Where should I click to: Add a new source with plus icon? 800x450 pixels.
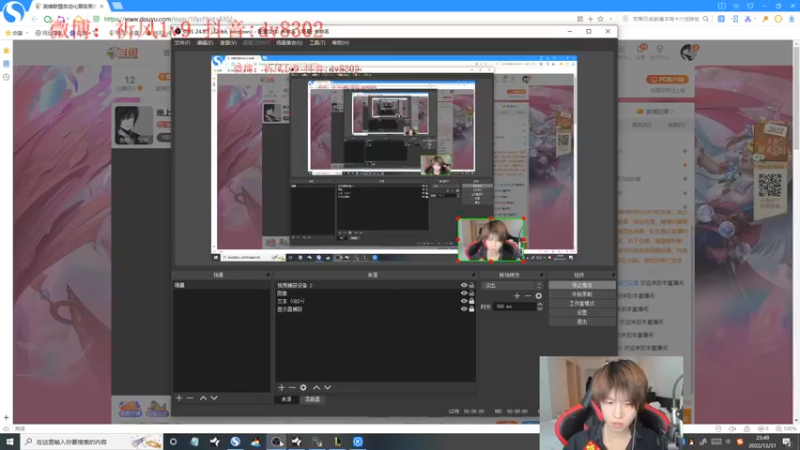[x=281, y=388]
